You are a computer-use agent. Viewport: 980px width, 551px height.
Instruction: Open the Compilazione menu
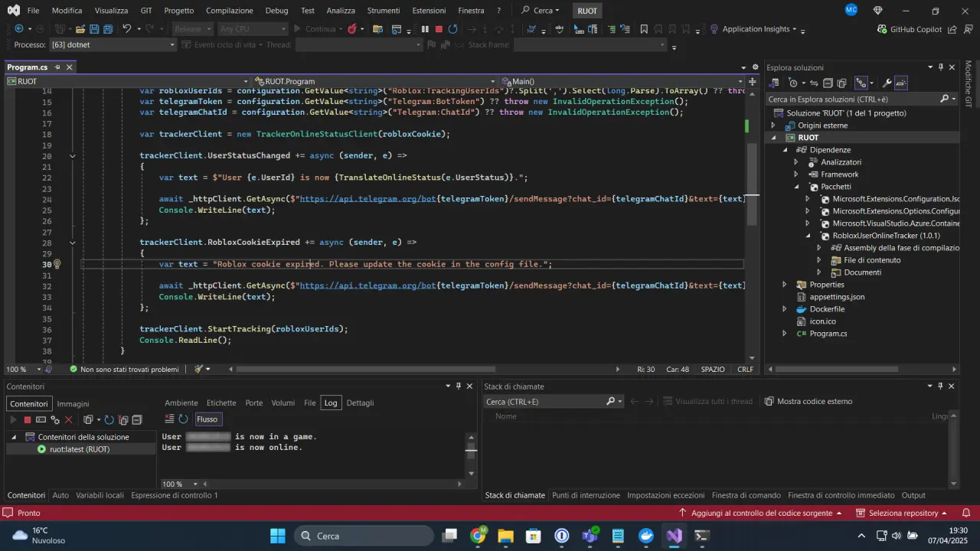230,11
